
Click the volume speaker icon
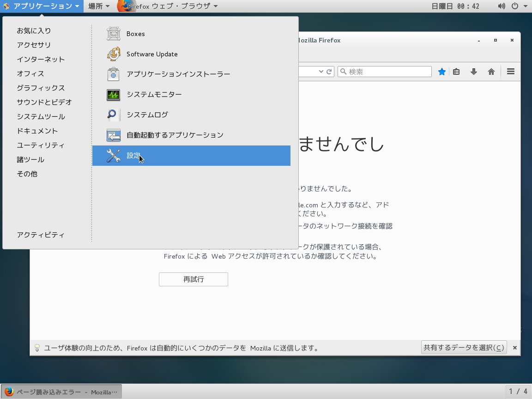coord(502,6)
